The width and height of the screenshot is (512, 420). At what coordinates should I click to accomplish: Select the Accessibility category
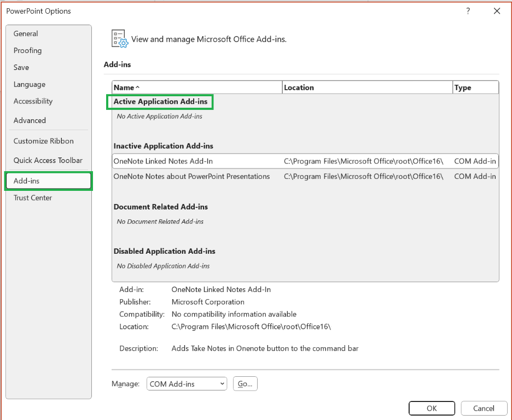pyautogui.click(x=33, y=101)
